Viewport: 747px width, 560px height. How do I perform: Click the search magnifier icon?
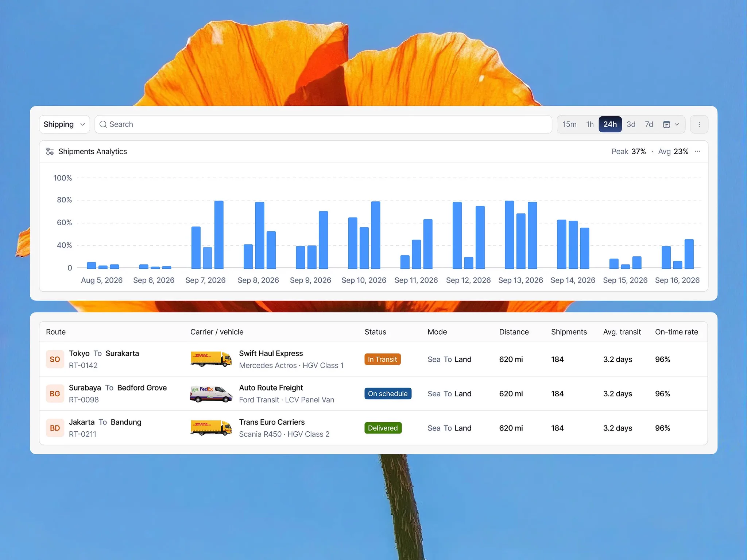coord(103,124)
